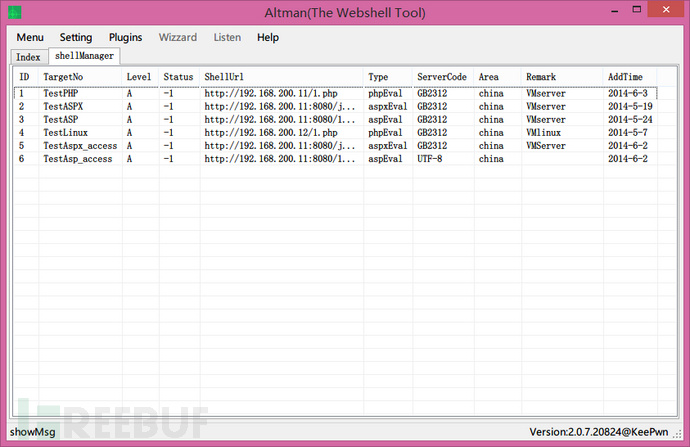The image size is (690, 447).
Task: Open the Help menu
Action: click(268, 37)
